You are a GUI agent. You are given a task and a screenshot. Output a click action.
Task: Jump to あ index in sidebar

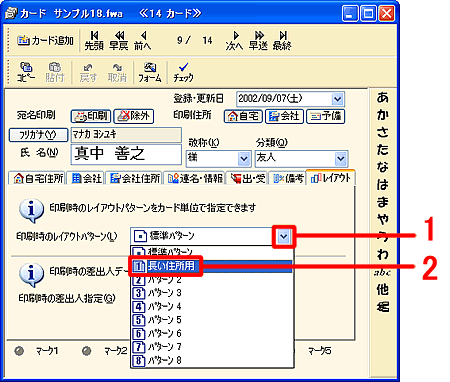[382, 97]
